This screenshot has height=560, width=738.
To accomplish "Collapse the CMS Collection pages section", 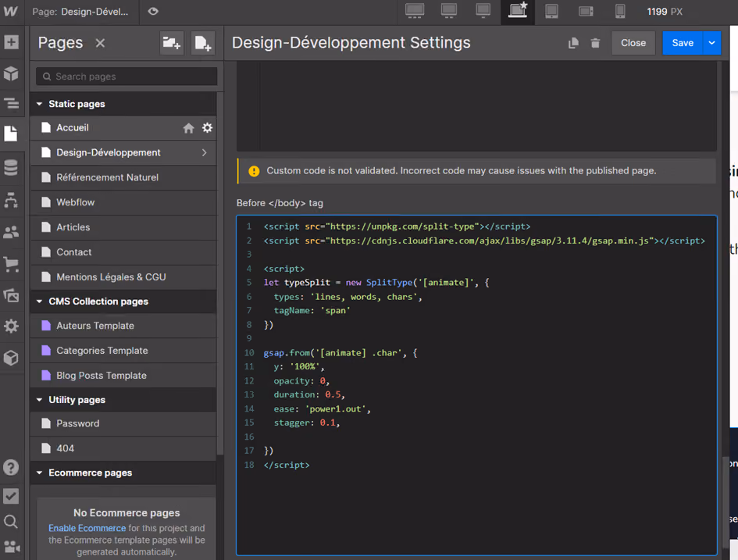I will (x=40, y=301).
